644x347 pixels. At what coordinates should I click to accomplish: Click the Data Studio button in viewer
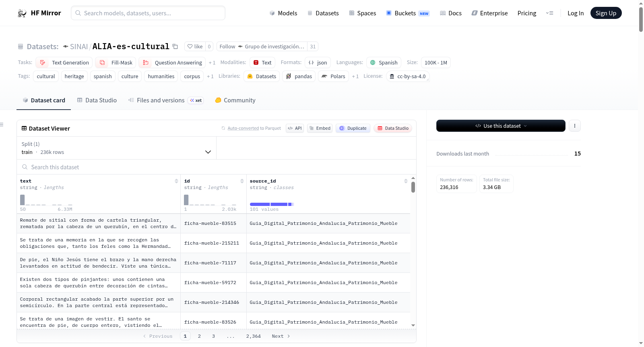tap(393, 128)
